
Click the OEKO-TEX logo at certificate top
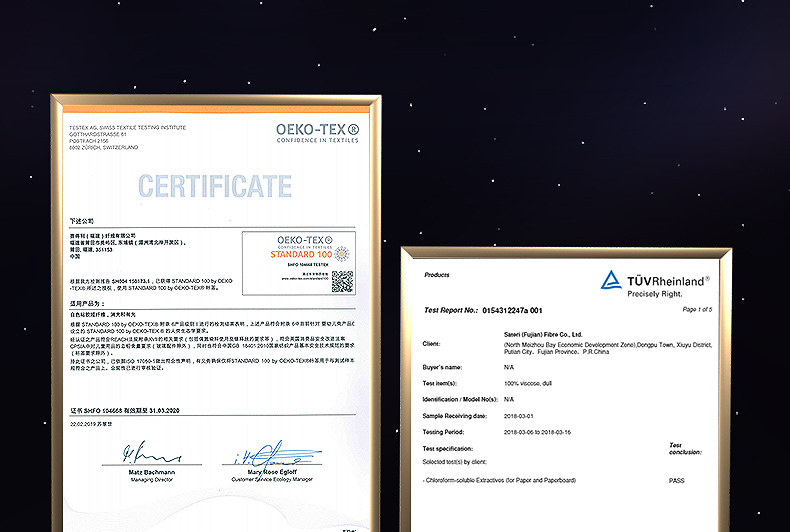317,133
